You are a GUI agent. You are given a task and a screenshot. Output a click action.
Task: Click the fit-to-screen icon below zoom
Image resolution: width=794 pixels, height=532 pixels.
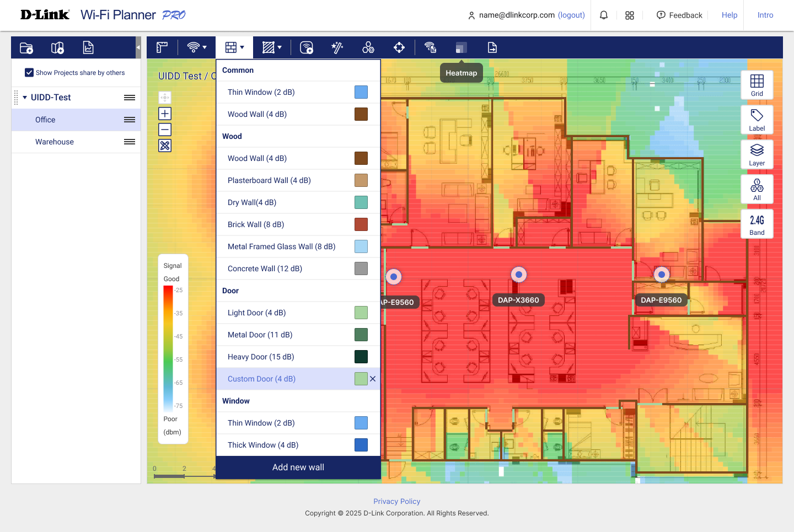(165, 146)
